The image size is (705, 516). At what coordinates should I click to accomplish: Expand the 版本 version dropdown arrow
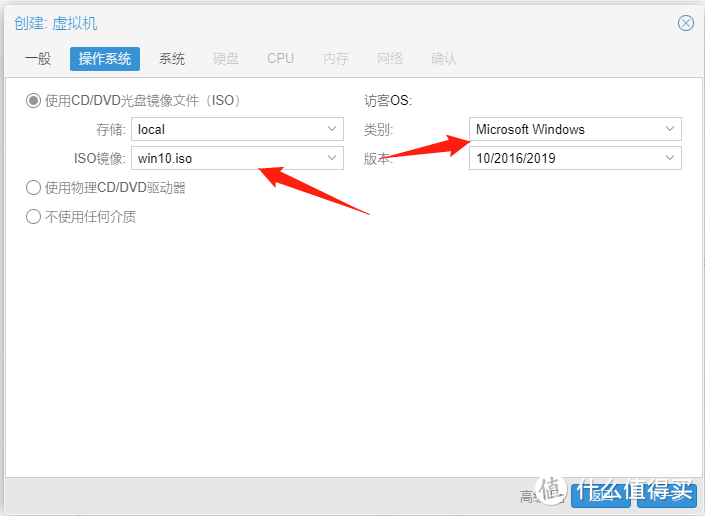click(670, 158)
